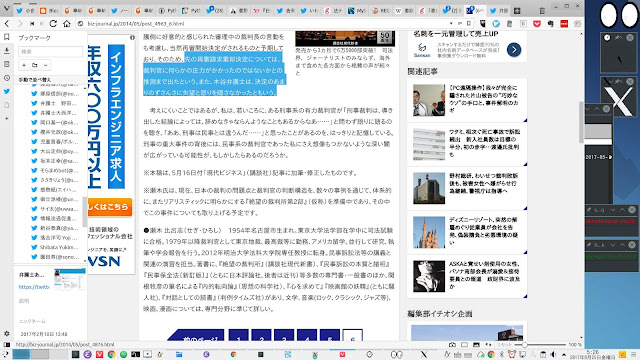Image resolution: width=640 pixels, height=360 pixels.
Task: Open the https://twitt bookmark URL
Action: pyautogui.click(x=33, y=287)
